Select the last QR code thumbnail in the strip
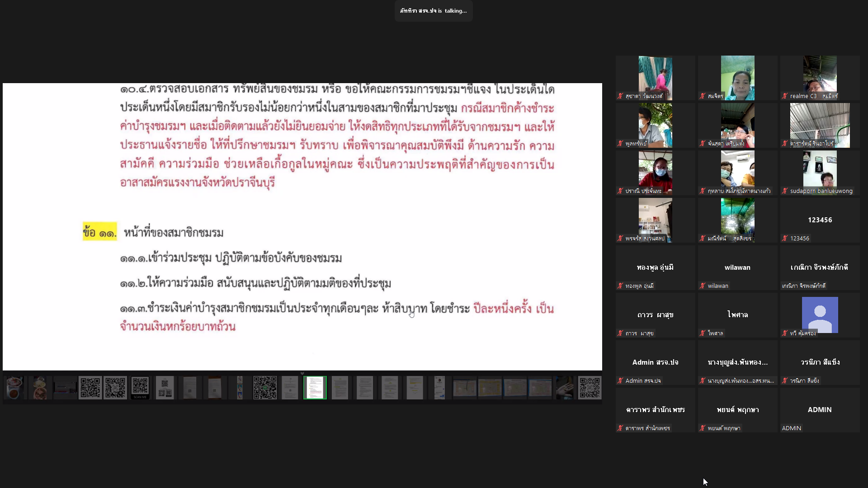868x488 pixels. 590,388
